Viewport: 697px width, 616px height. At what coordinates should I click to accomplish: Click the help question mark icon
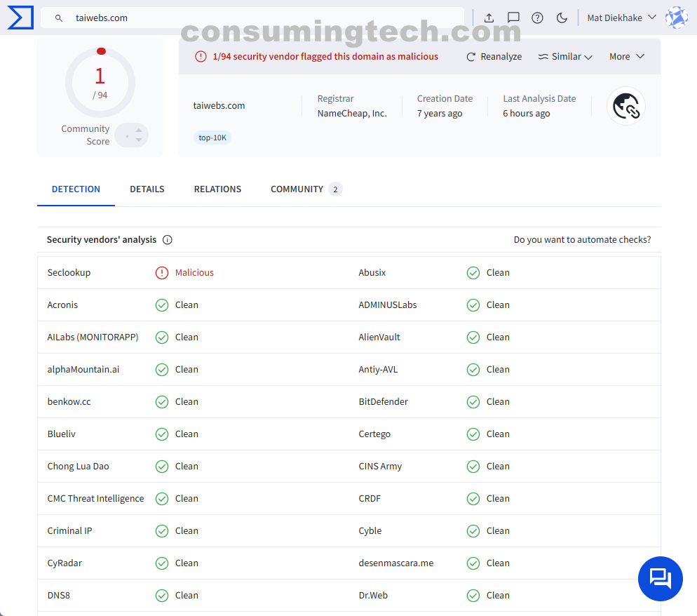pyautogui.click(x=537, y=18)
